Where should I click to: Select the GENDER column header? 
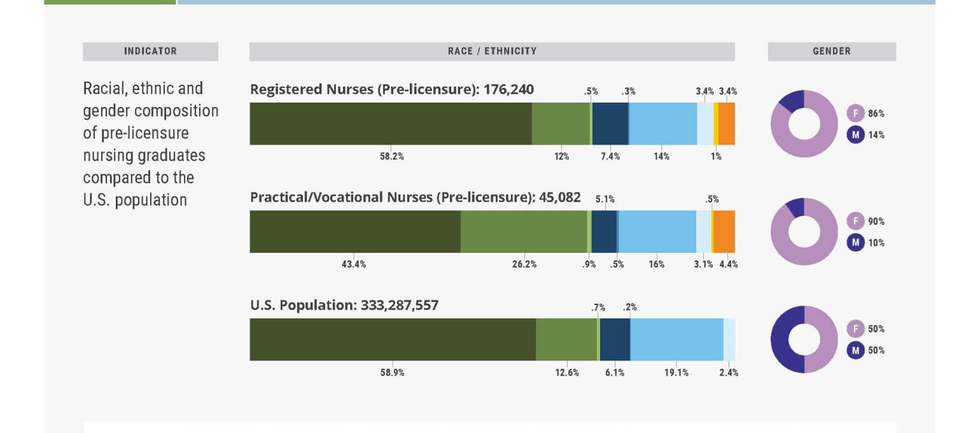832,52
